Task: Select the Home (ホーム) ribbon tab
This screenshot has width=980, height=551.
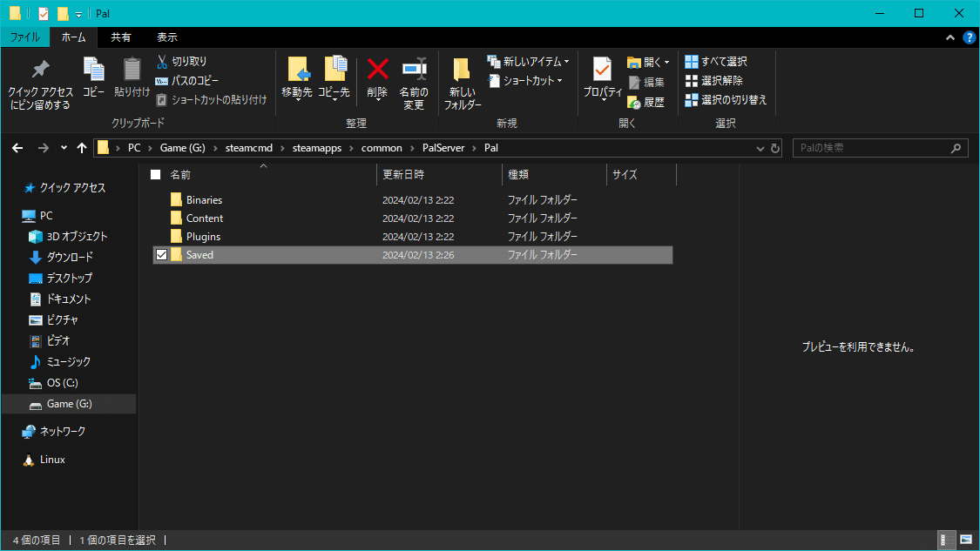Action: (x=74, y=37)
